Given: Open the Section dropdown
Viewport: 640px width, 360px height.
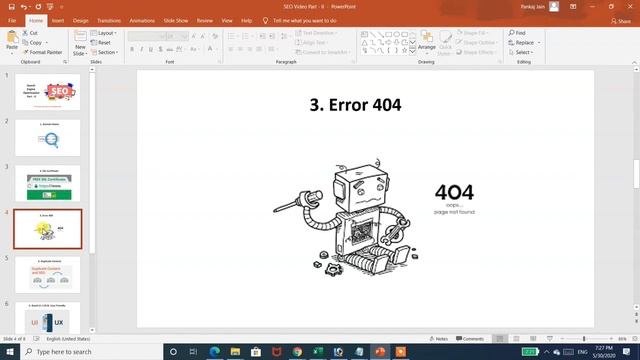Looking at the screenshot, I should 104,52.
